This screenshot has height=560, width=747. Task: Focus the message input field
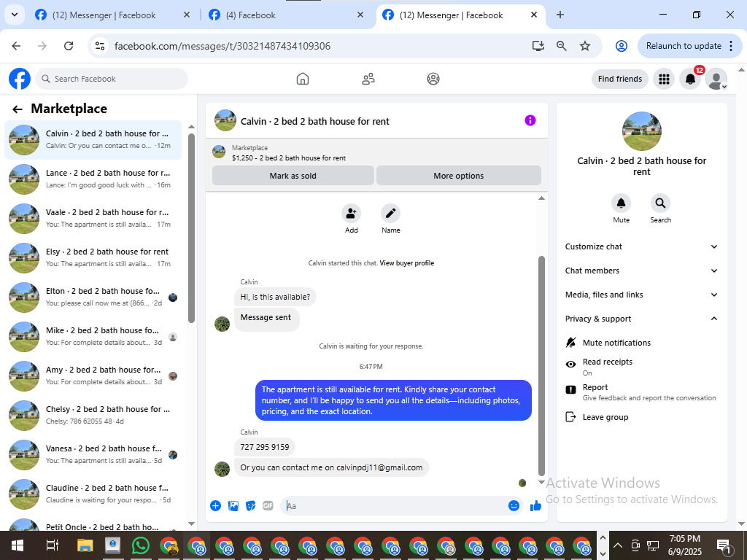pyautogui.click(x=395, y=506)
